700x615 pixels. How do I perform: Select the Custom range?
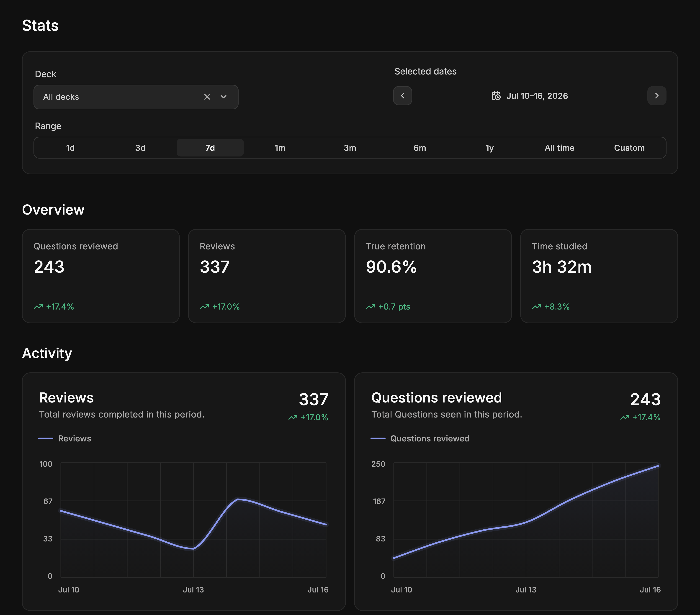point(629,148)
